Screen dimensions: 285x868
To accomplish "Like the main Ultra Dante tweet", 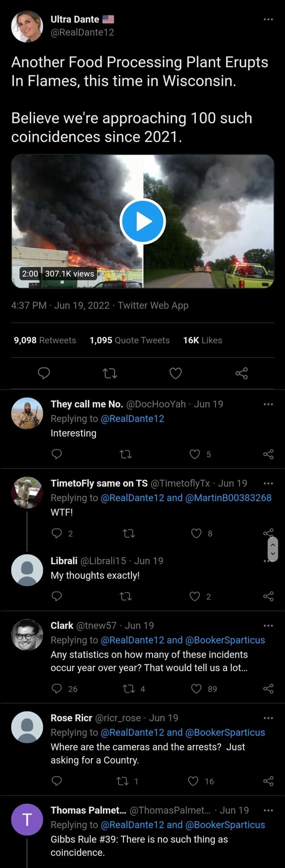I will pyautogui.click(x=175, y=373).
